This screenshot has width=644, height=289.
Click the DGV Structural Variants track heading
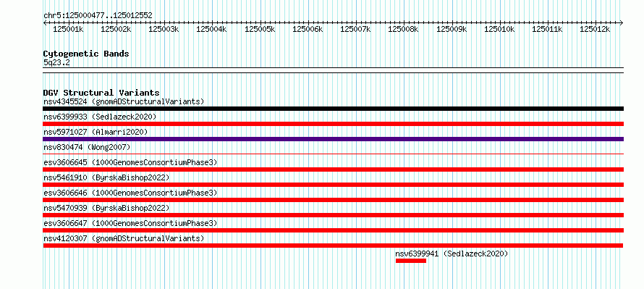(x=101, y=93)
